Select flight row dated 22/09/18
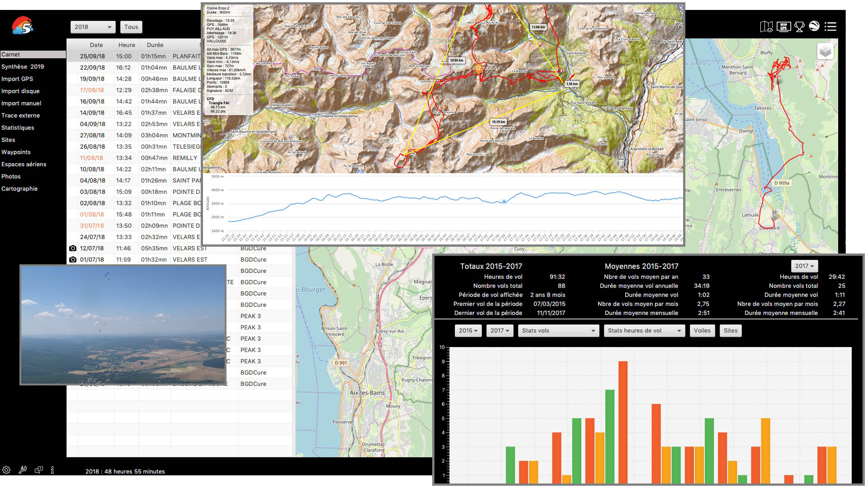 (x=134, y=67)
